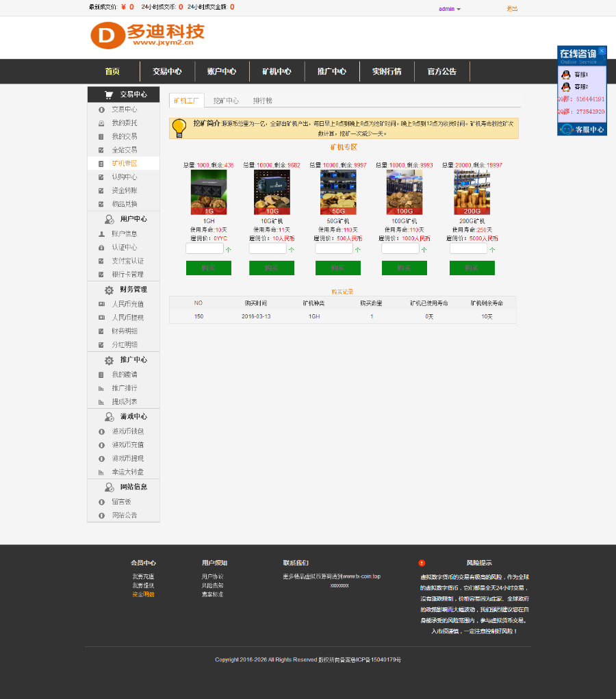
Task: Click the chart icon beside 幸运大转盘
Action: tap(101, 472)
